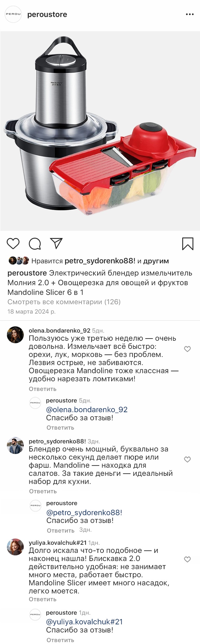Viewport: 200px width, 644px height.
Task: Open the @petro_sydorenko88! mention link
Action: pos(84,512)
